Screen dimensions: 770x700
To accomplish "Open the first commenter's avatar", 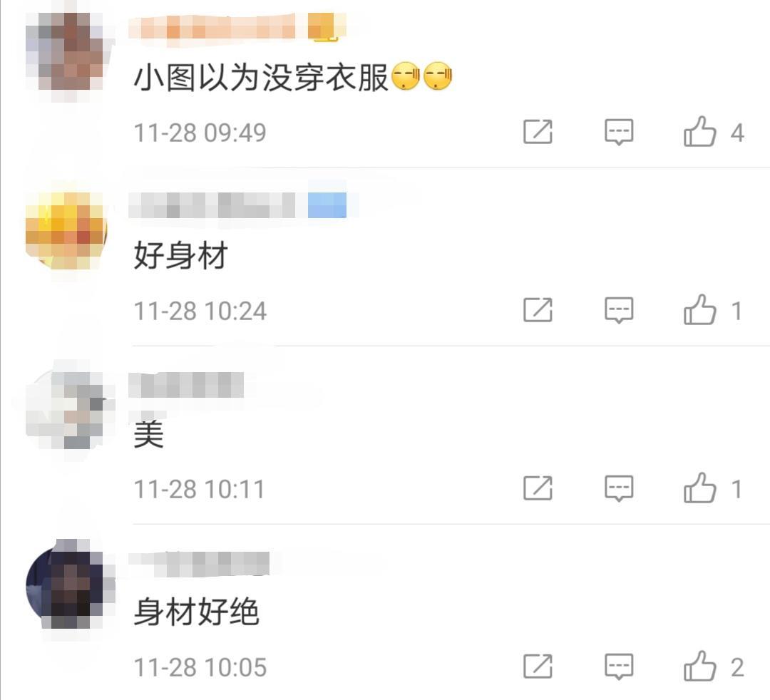I will (66, 52).
